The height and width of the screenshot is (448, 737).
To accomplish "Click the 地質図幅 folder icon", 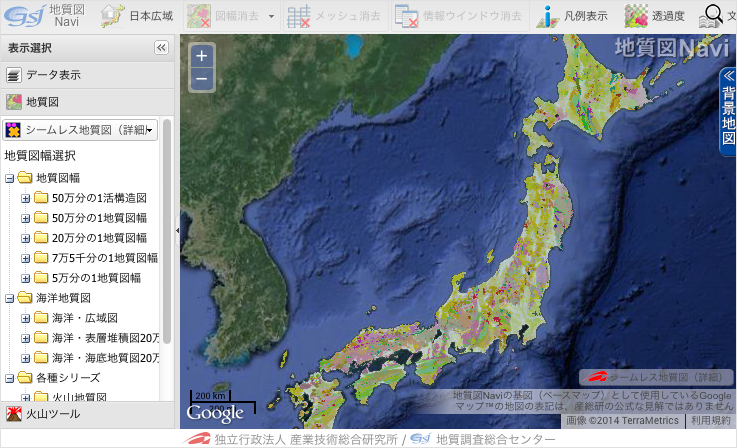I will tap(24, 177).
